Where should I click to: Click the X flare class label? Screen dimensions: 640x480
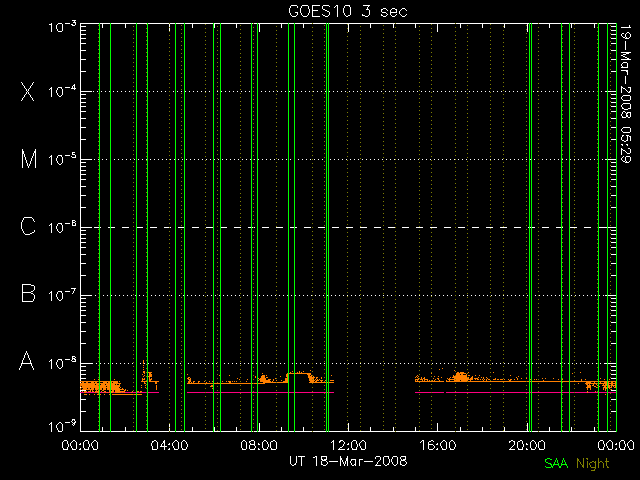(28, 91)
